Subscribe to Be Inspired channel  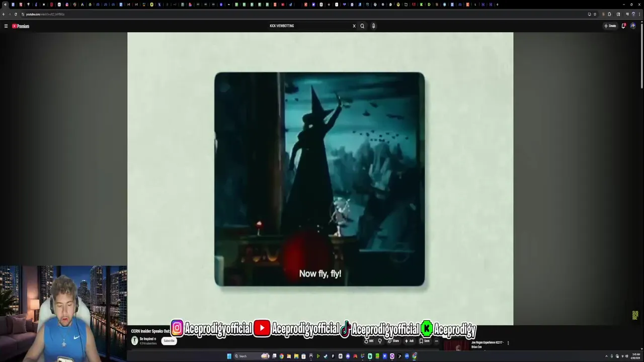click(x=169, y=341)
